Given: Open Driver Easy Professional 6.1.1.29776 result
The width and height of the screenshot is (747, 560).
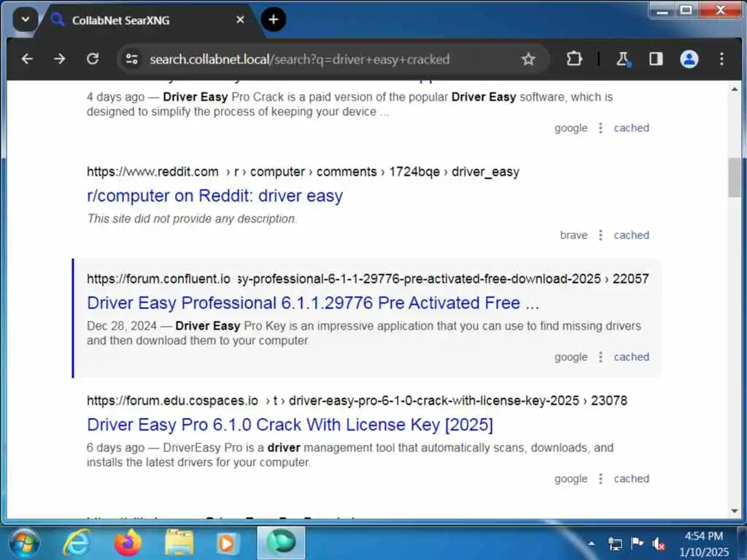Looking at the screenshot, I should pyautogui.click(x=313, y=303).
